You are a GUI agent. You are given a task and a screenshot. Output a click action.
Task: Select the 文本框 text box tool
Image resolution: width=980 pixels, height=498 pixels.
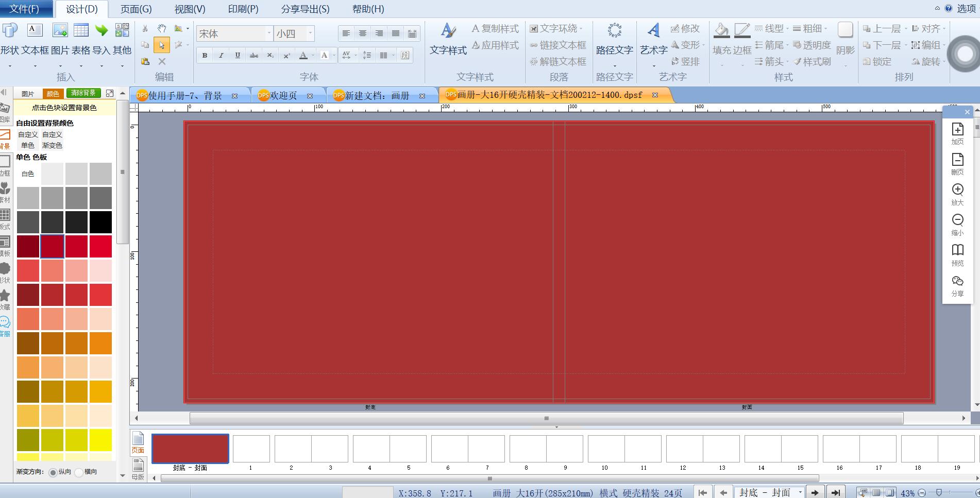[x=35, y=39]
